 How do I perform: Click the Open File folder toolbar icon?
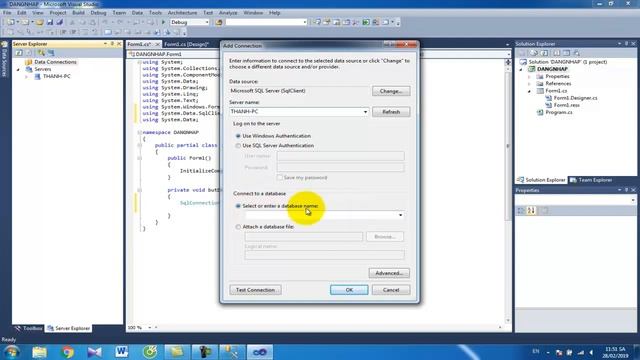point(40,22)
